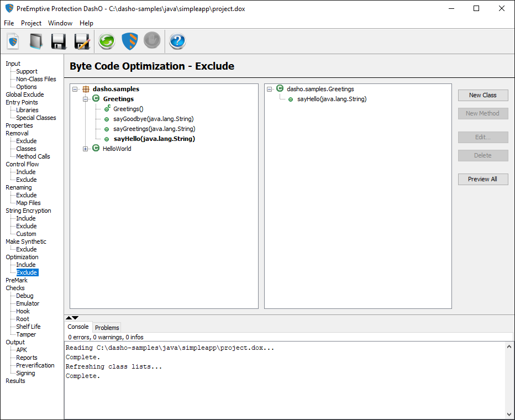
Task: Open the Help menu
Action: (x=86, y=23)
